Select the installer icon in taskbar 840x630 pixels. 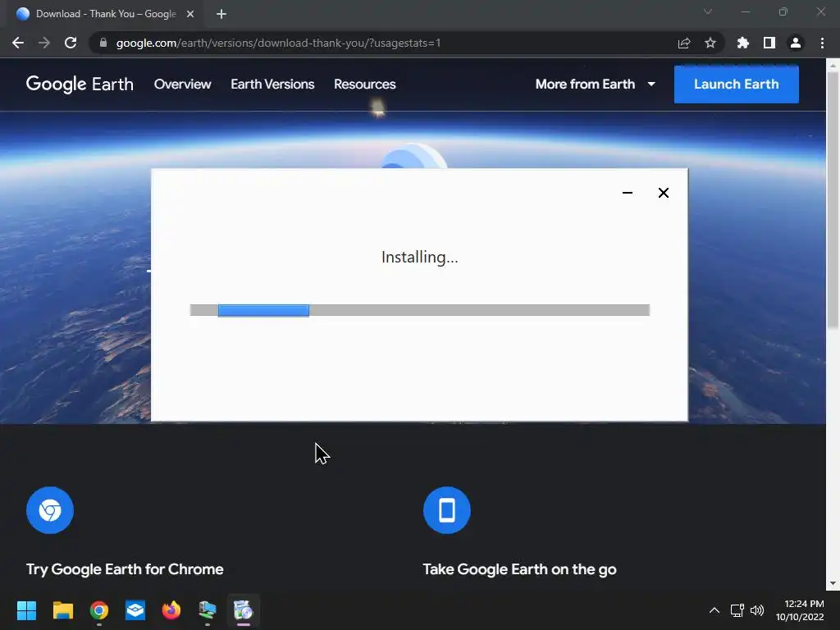tap(243, 610)
